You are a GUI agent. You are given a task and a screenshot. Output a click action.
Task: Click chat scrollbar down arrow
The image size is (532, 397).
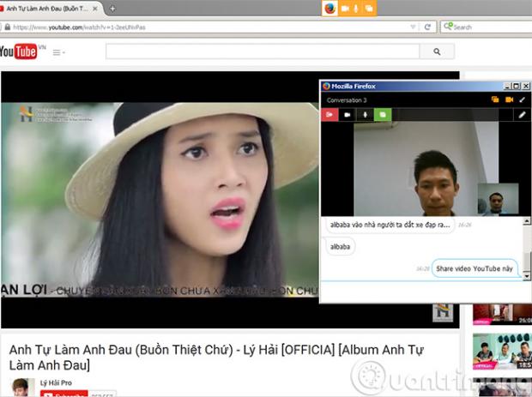(x=527, y=276)
